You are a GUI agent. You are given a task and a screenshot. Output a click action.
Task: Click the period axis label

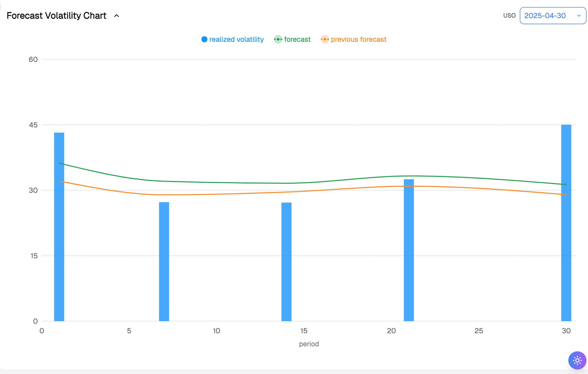pos(309,344)
